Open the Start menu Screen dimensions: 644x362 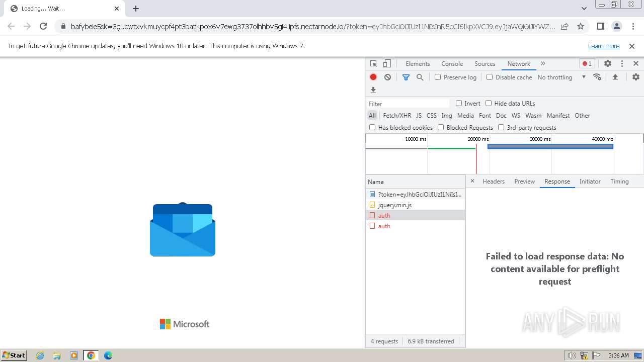click(14, 355)
